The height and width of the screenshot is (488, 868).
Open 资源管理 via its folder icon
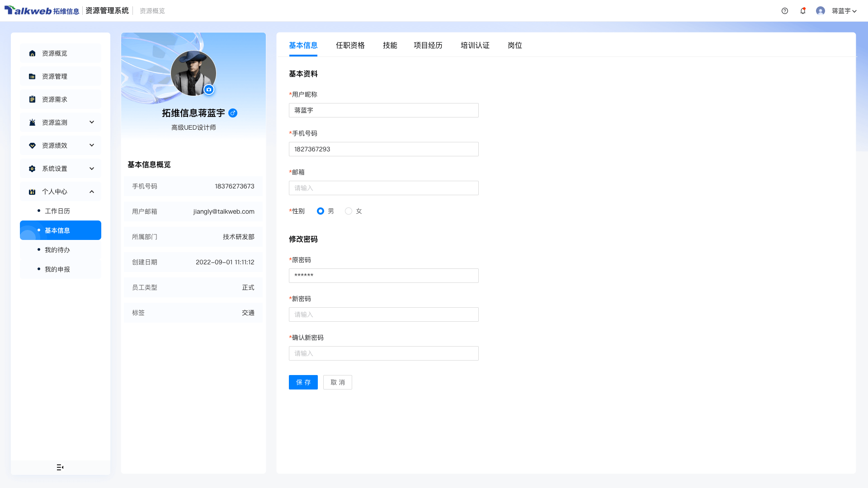(x=32, y=76)
